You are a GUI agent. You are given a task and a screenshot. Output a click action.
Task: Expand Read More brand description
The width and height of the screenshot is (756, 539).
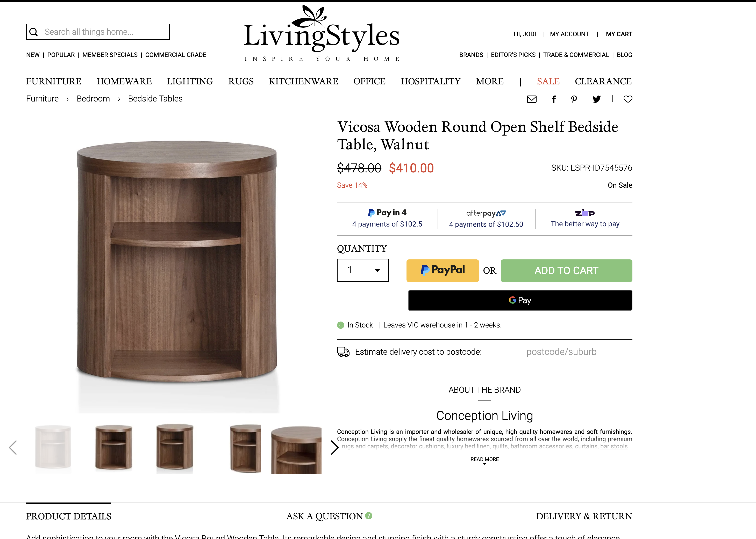coord(485,460)
